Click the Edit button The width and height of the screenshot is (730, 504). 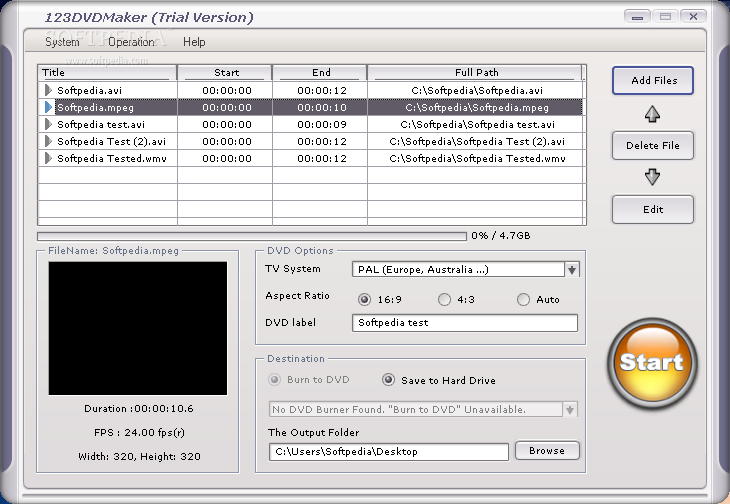(x=653, y=209)
